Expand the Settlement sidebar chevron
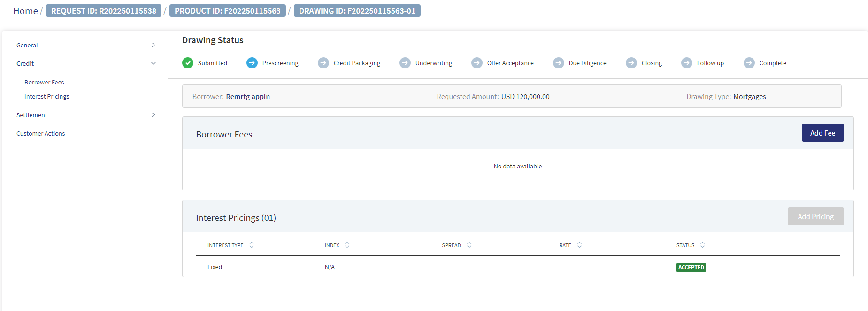 (154, 115)
